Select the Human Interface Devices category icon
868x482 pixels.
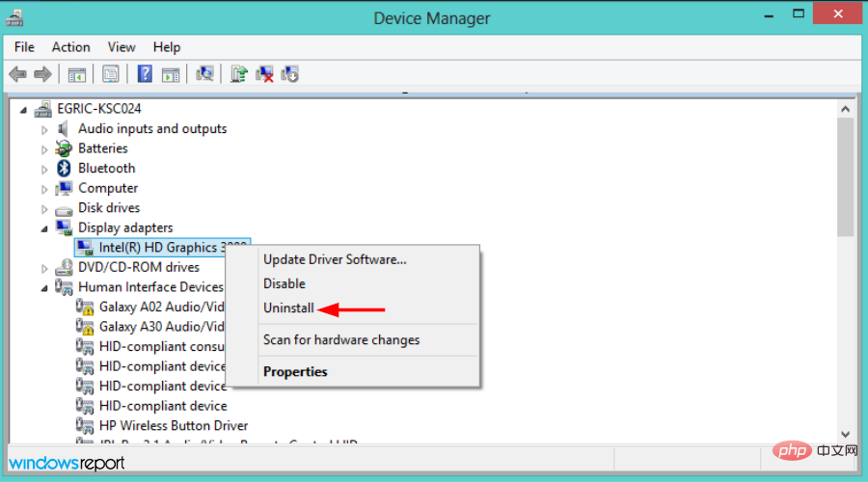point(64,287)
